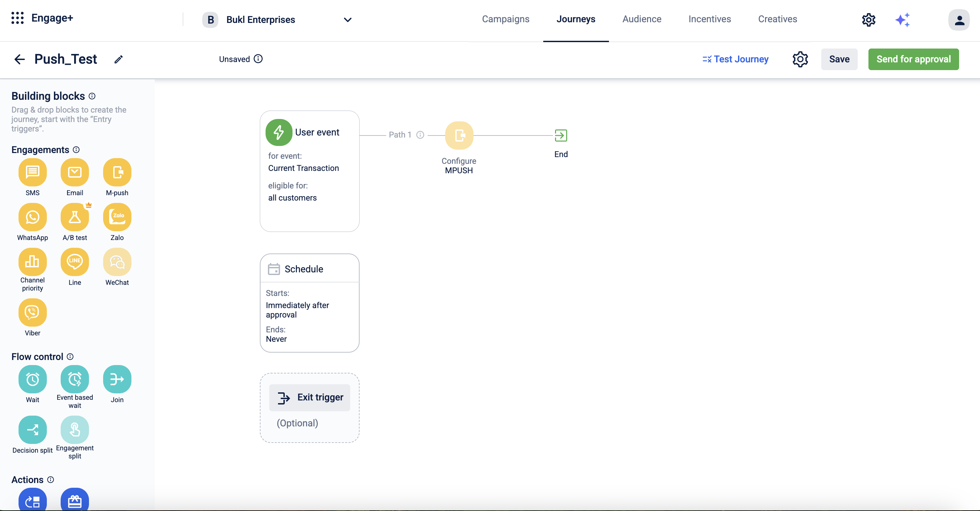This screenshot has width=980, height=511.
Task: Open the Engage+ apps grid menu
Action: pyautogui.click(x=18, y=18)
